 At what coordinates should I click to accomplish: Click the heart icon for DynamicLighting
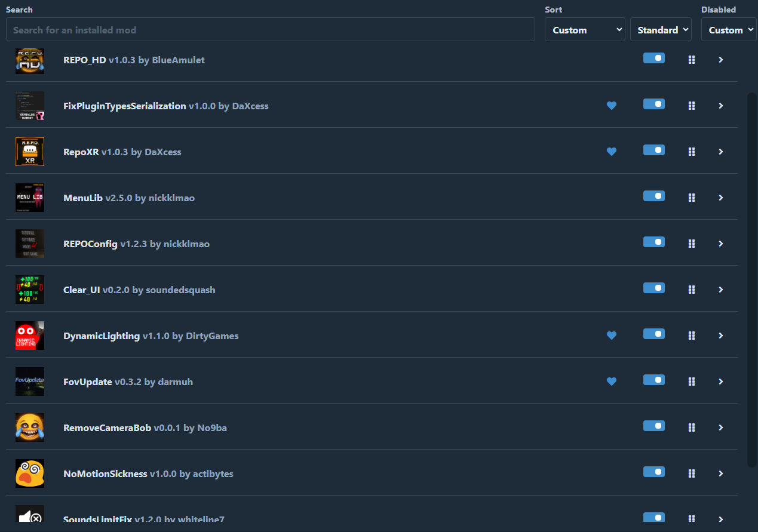611,336
